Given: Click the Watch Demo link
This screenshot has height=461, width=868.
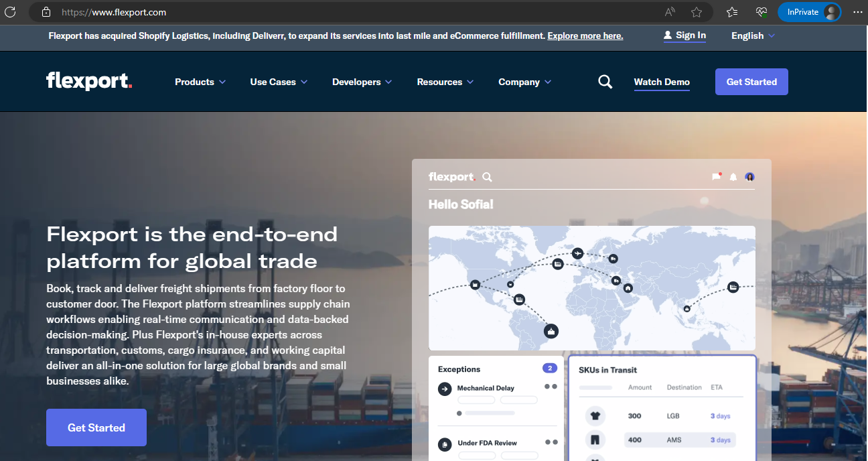Looking at the screenshot, I should coord(662,82).
